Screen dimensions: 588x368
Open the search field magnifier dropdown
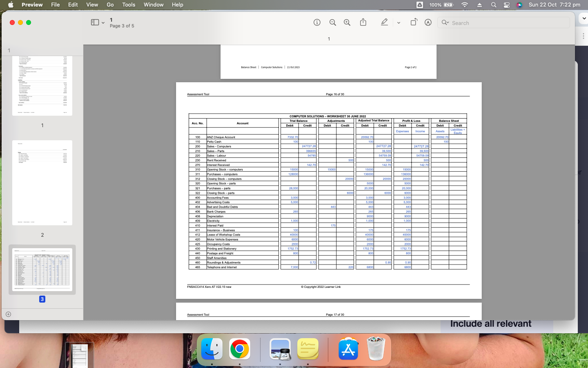tap(445, 23)
